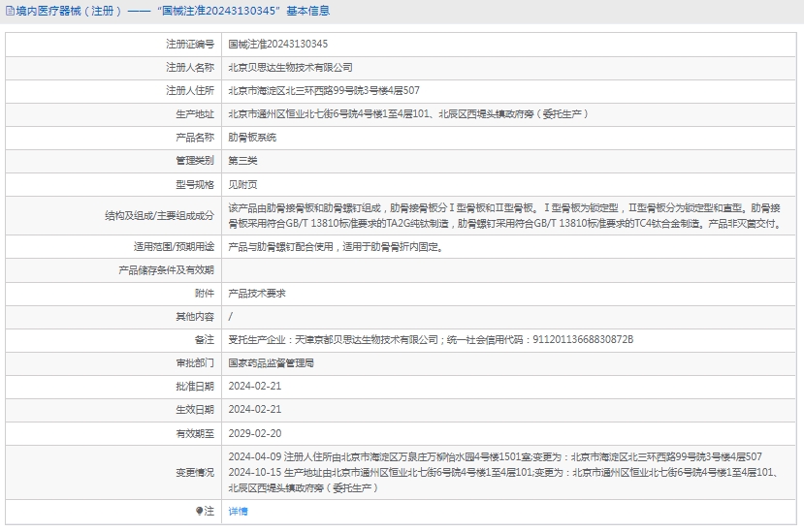This screenshot has width=804, height=532.
Task: Click the document icon before the page title
Action: (x=7, y=12)
